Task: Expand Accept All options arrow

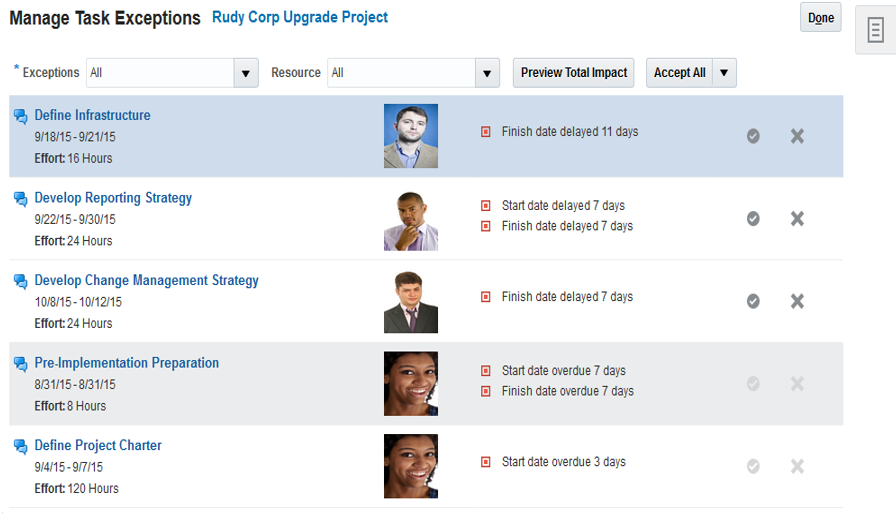Action: coord(725,73)
